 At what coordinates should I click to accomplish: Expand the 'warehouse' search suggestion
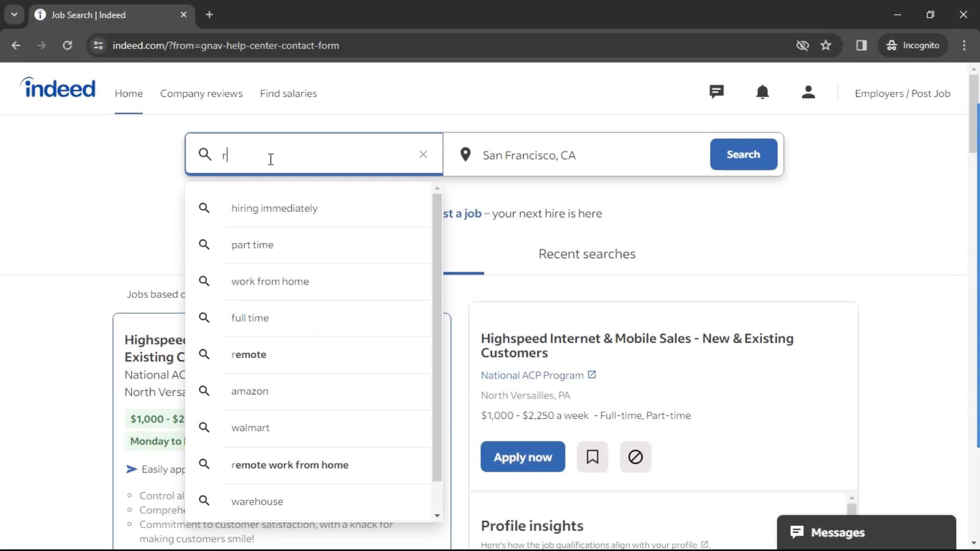257,501
